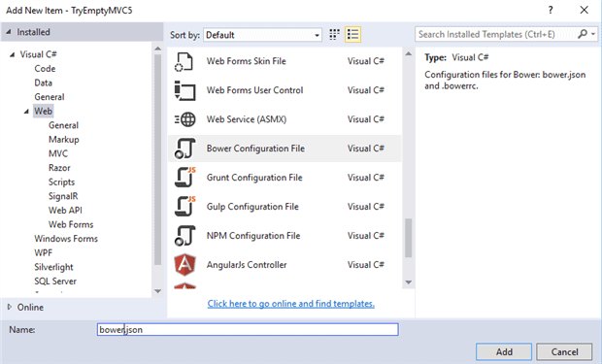Select the 'Gulp Configuration File' template name
602x364 pixels.
(x=252, y=207)
